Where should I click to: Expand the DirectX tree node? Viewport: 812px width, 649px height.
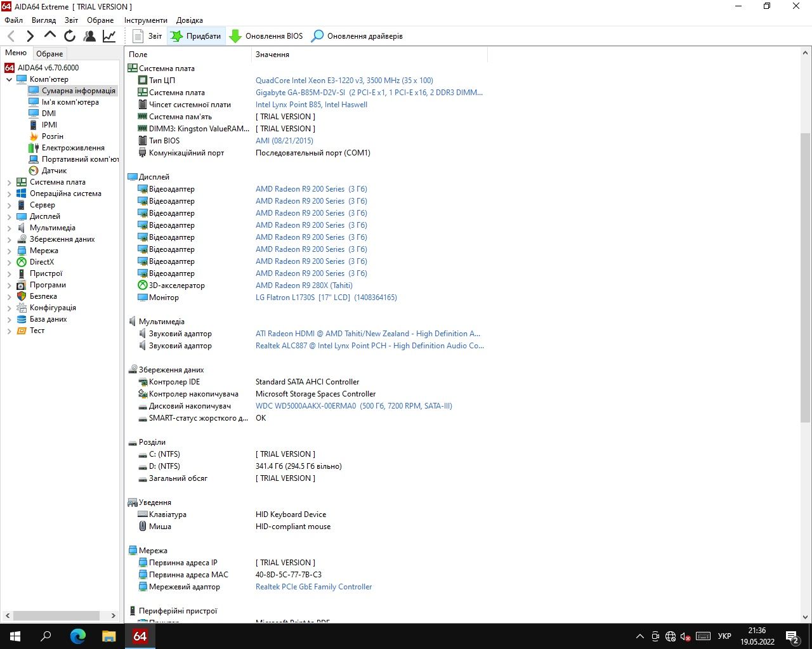pyautogui.click(x=9, y=262)
